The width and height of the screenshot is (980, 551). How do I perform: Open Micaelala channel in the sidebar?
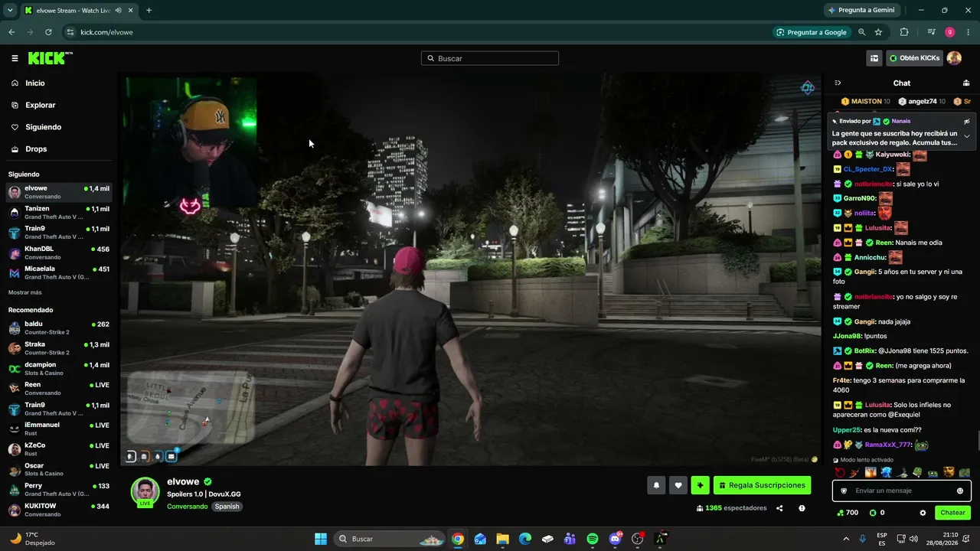click(x=59, y=273)
